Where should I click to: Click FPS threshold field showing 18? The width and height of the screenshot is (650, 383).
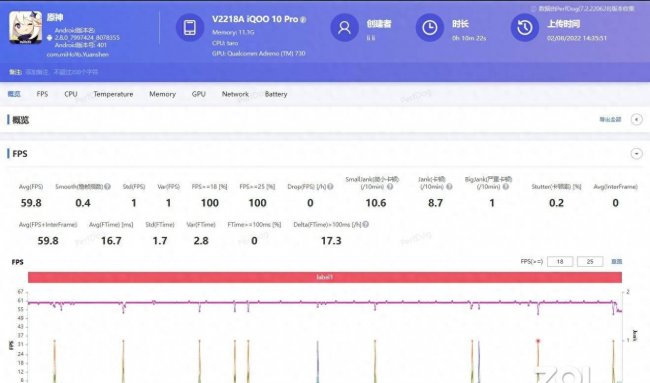[560, 262]
